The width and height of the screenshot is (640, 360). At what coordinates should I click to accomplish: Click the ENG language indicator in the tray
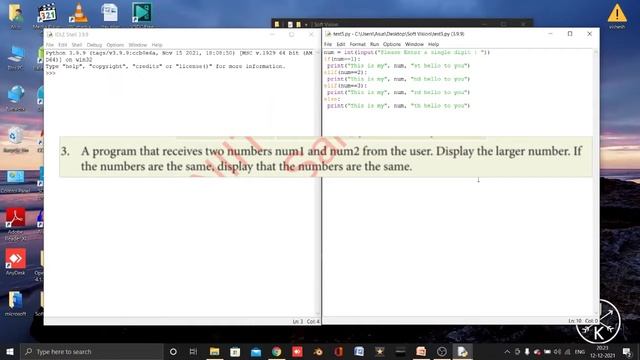point(580,351)
